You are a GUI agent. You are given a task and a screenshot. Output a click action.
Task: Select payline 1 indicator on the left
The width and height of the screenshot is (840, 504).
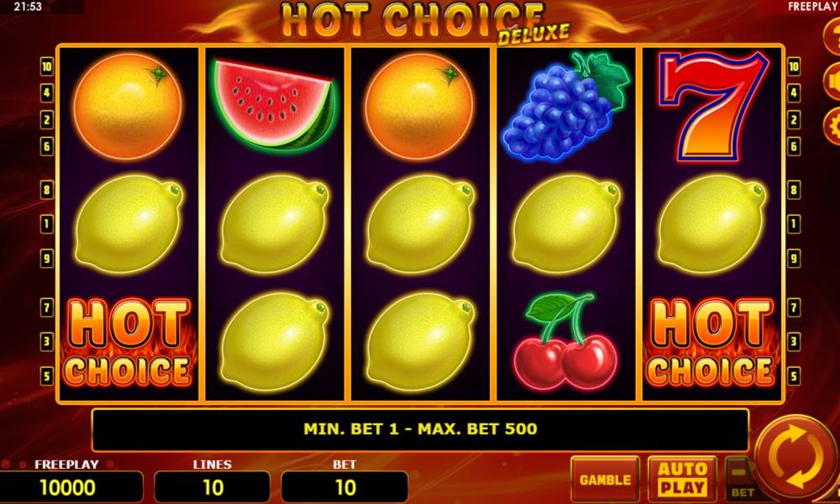click(x=46, y=224)
